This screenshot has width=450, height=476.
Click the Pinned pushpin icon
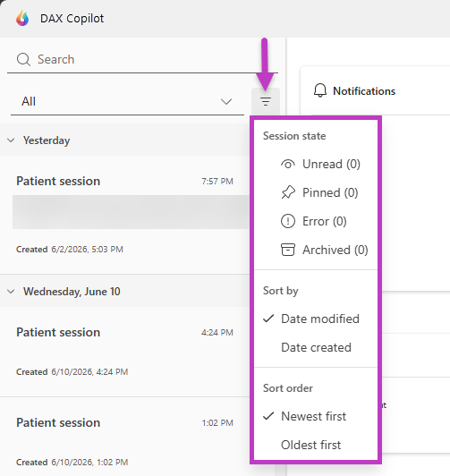click(288, 192)
